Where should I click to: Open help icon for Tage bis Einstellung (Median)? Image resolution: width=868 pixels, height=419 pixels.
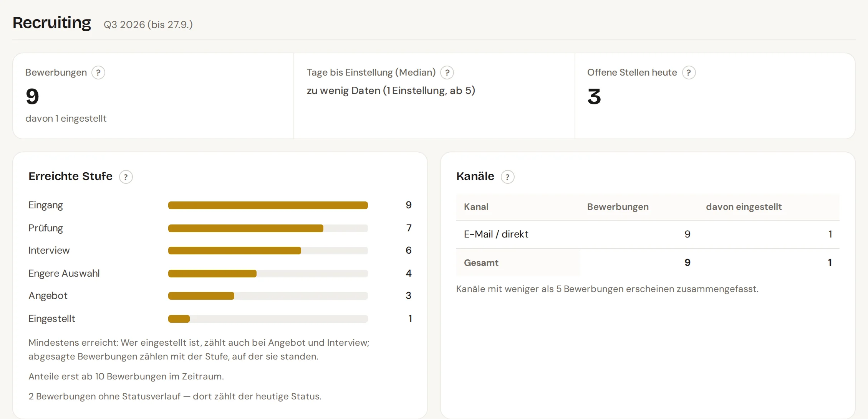click(447, 73)
